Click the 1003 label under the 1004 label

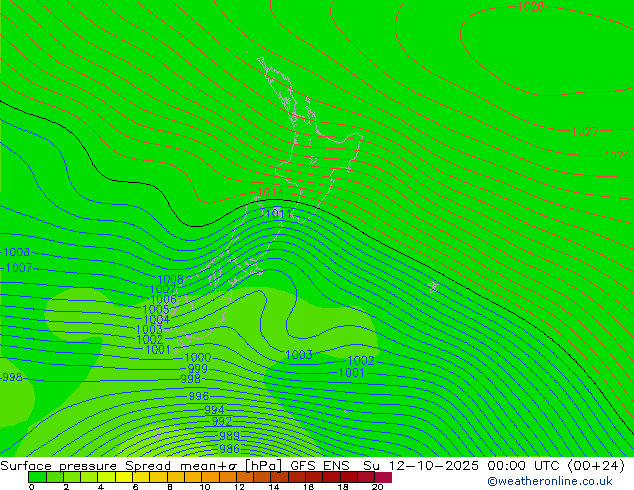coord(149,330)
